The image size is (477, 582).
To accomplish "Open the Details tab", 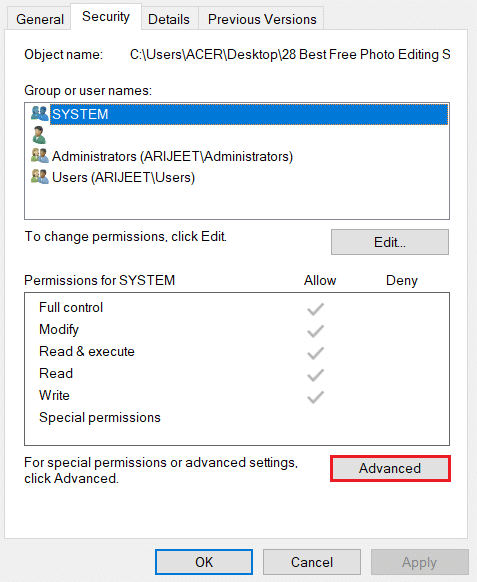I will point(169,19).
